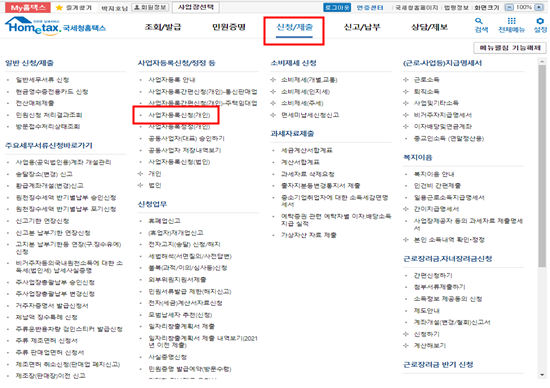Open 일반세무서류 신청 link
The height and width of the screenshot is (388, 550).
[42, 80]
